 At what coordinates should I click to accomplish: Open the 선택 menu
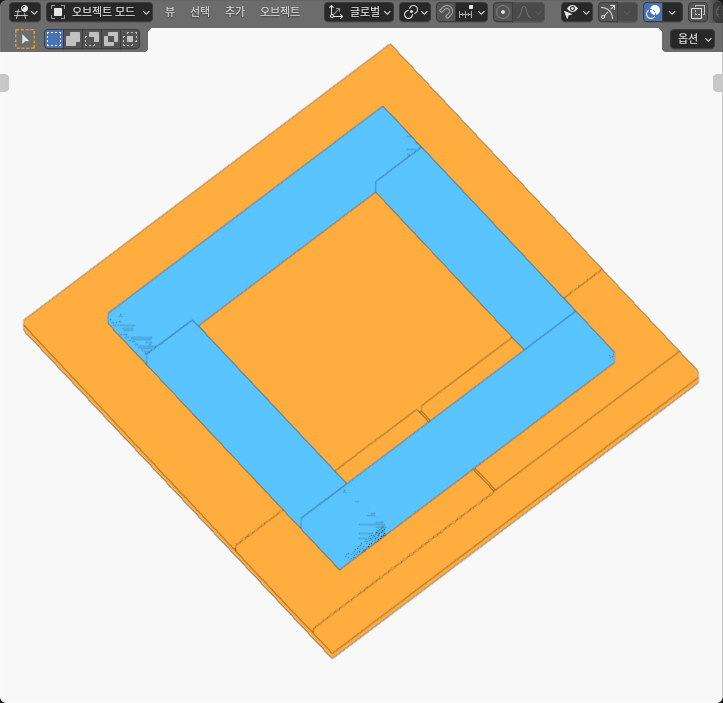pyautogui.click(x=200, y=12)
